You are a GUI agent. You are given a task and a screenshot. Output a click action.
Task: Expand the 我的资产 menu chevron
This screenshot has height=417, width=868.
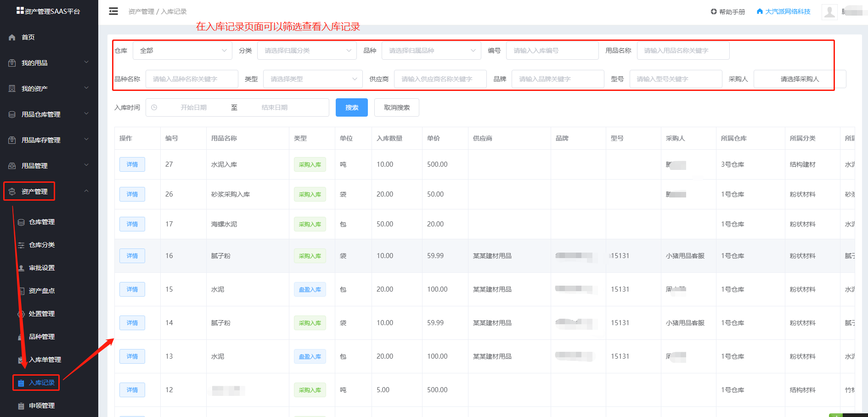pos(86,88)
